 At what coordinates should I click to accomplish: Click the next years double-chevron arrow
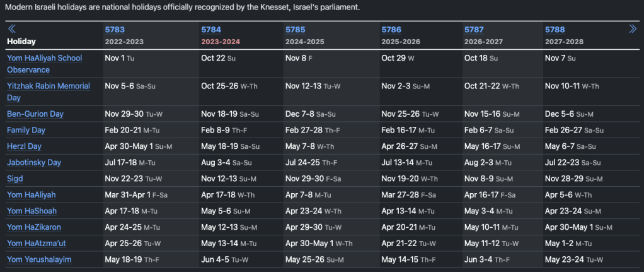(633, 28)
